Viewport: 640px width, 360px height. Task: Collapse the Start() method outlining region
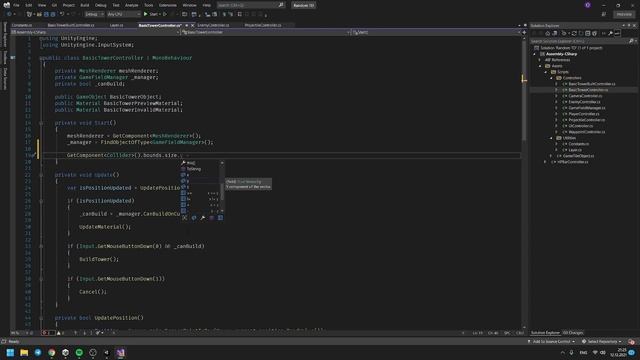[41, 123]
